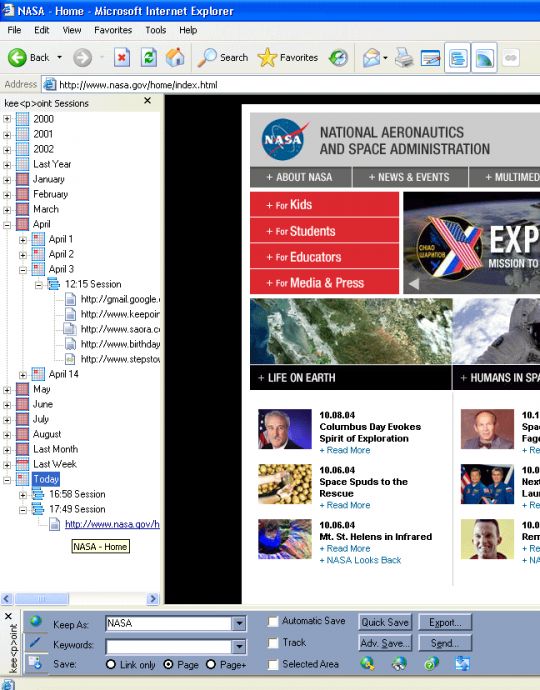Open the Help menu

click(188, 30)
